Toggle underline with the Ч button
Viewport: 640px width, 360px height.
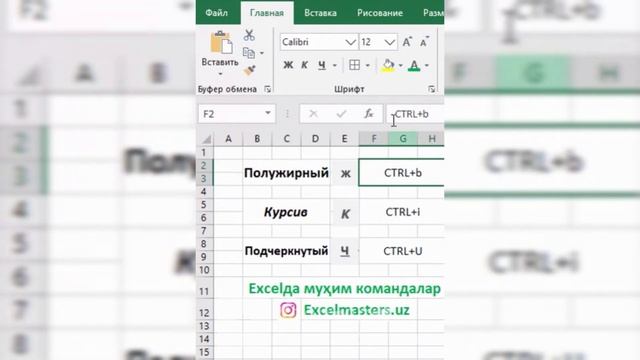click(x=322, y=65)
